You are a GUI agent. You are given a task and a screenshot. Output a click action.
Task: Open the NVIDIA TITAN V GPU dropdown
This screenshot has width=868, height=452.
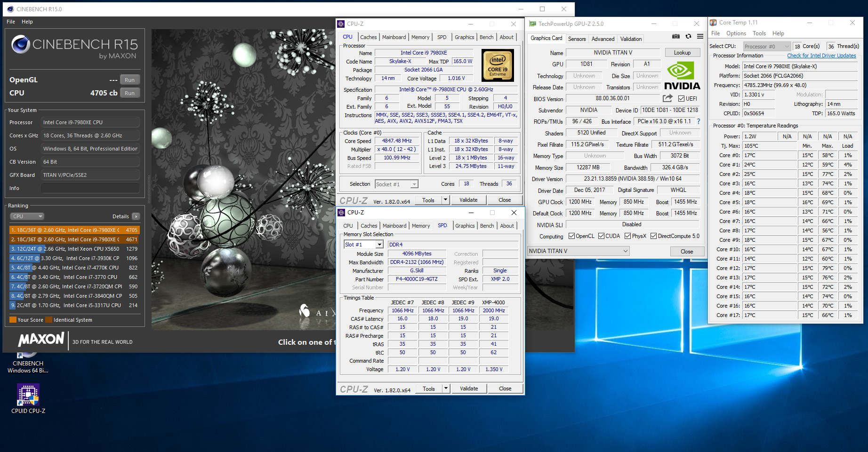pyautogui.click(x=579, y=251)
